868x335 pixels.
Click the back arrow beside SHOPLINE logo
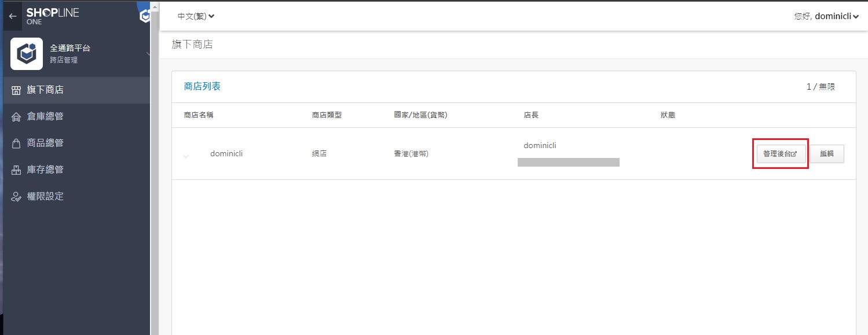pyautogui.click(x=13, y=16)
